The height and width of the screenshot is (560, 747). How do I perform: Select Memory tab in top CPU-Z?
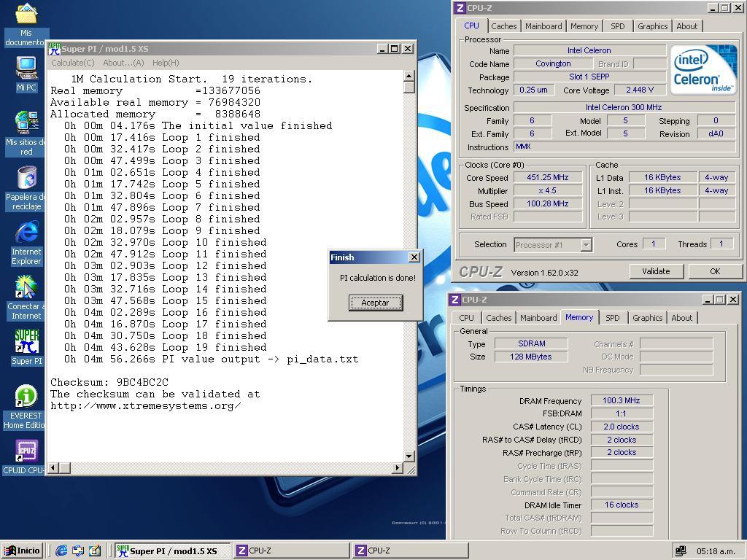[x=584, y=27]
